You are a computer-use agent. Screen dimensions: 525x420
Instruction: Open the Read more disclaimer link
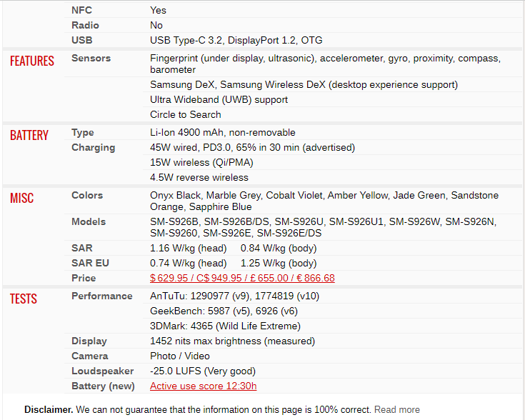(396, 409)
